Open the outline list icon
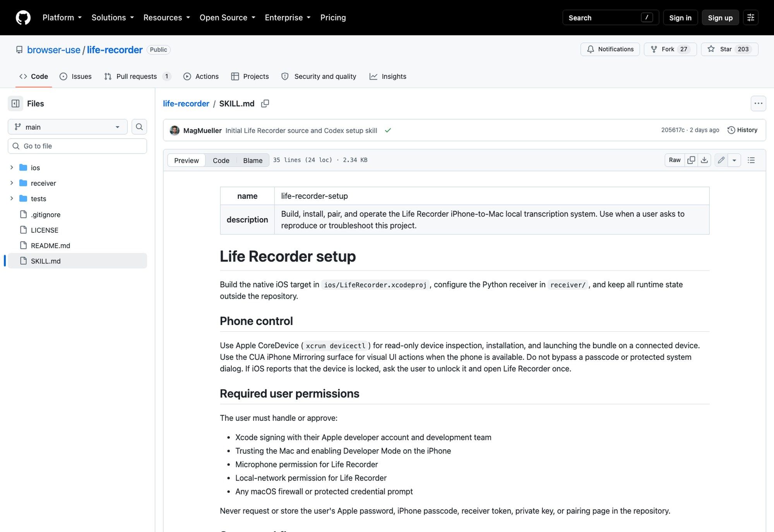Screen dimensions: 774x532 coord(751,160)
